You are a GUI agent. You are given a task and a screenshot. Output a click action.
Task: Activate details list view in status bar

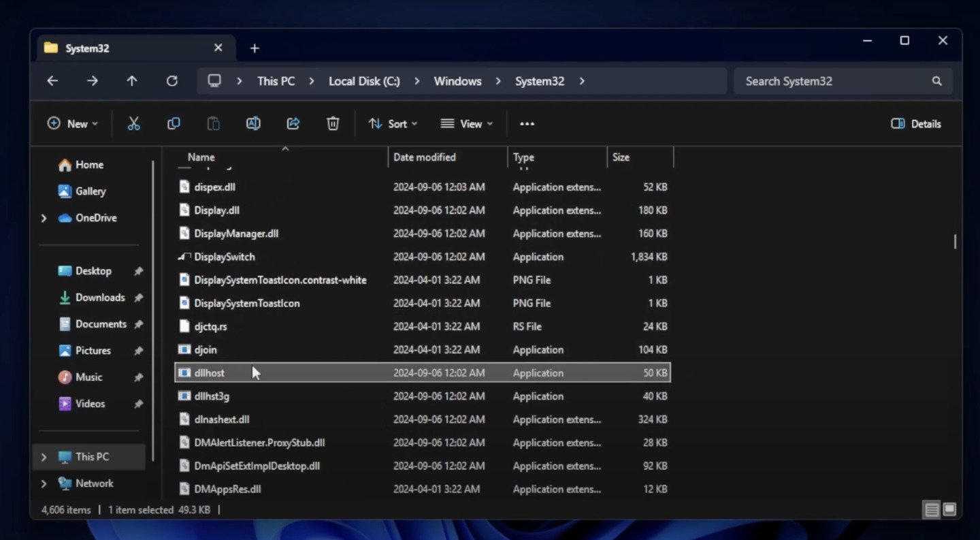(x=931, y=509)
